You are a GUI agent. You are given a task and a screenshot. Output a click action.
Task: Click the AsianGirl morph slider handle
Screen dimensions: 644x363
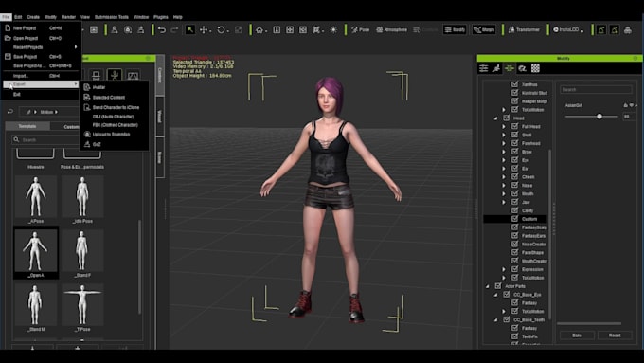[x=599, y=117]
